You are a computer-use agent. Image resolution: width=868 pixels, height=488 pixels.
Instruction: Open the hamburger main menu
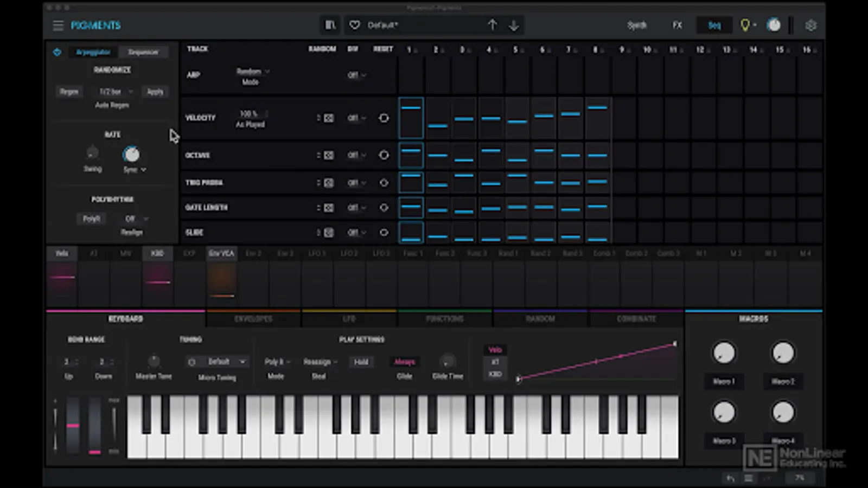pyautogui.click(x=58, y=25)
